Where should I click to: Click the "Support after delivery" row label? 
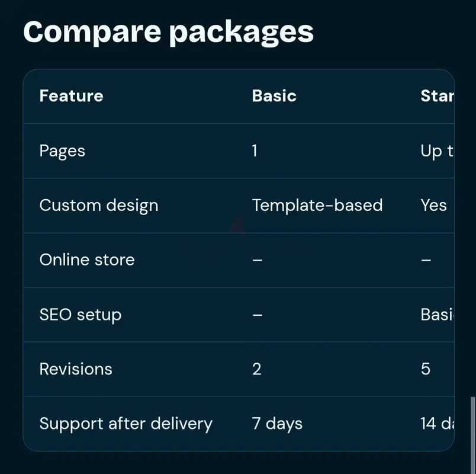tap(126, 424)
